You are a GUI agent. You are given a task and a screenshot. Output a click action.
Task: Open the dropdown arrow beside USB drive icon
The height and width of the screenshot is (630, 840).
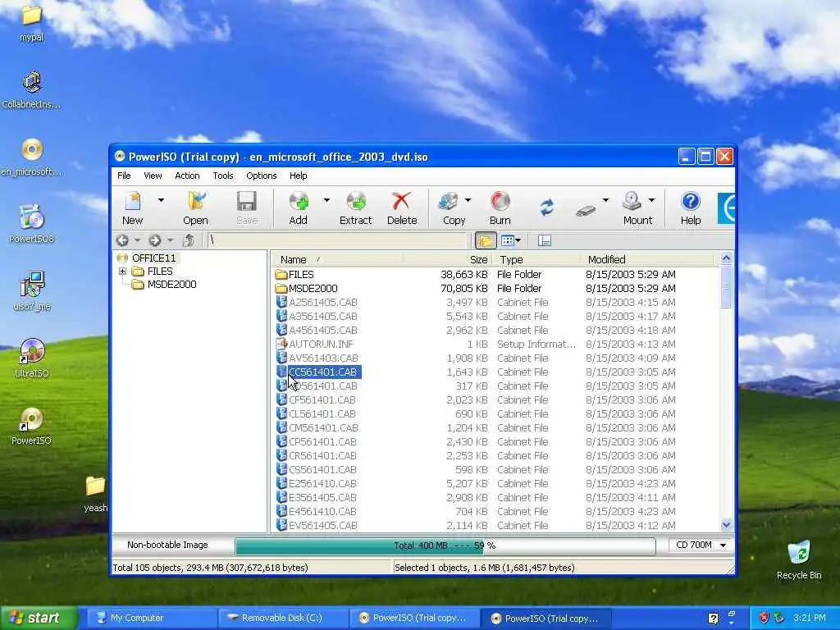tap(605, 200)
